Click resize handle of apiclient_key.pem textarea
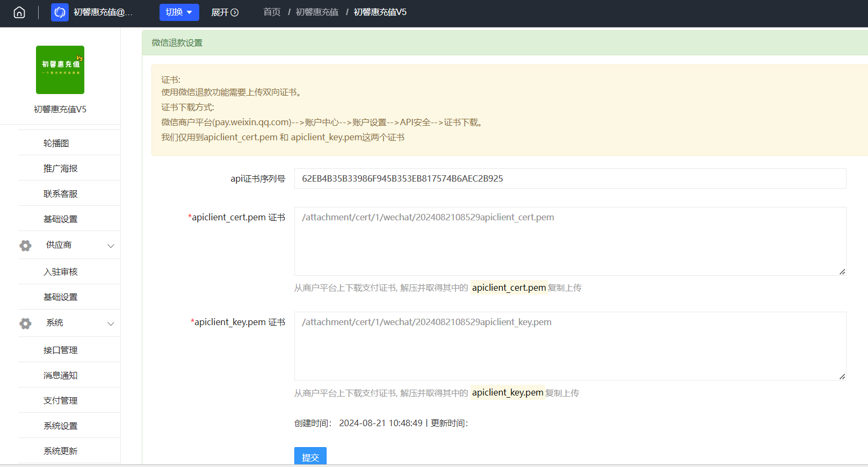The height and width of the screenshot is (467, 868). 842,377
